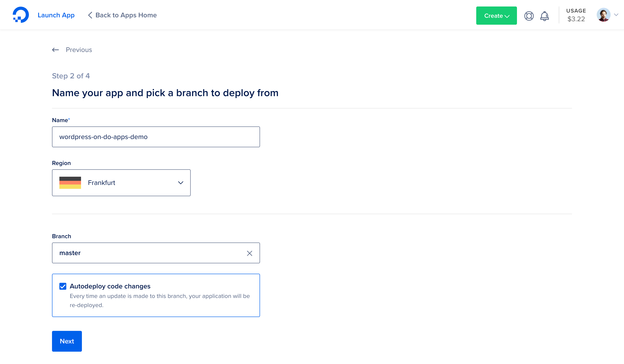Open notifications bell icon
The height and width of the screenshot is (364, 624).
tap(544, 16)
